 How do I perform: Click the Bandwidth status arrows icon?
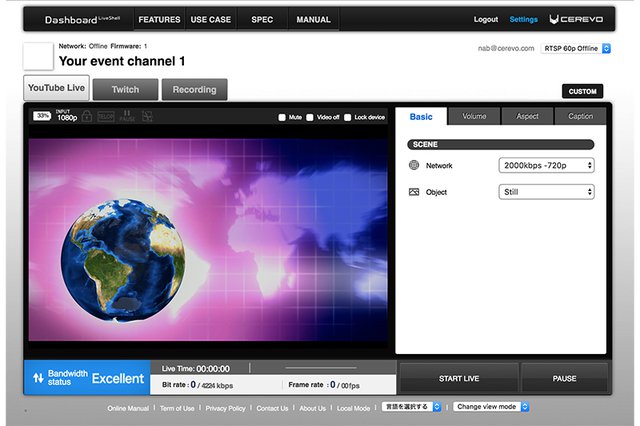[x=37, y=378]
